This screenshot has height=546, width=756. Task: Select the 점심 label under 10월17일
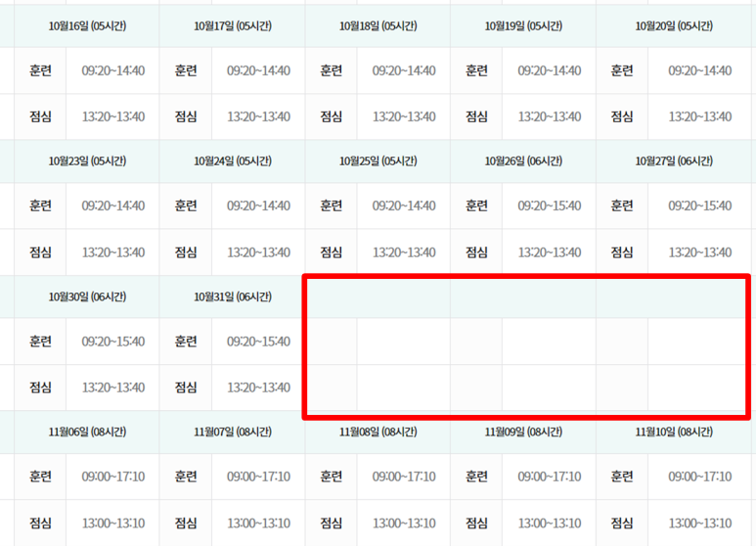pyautogui.click(x=186, y=116)
